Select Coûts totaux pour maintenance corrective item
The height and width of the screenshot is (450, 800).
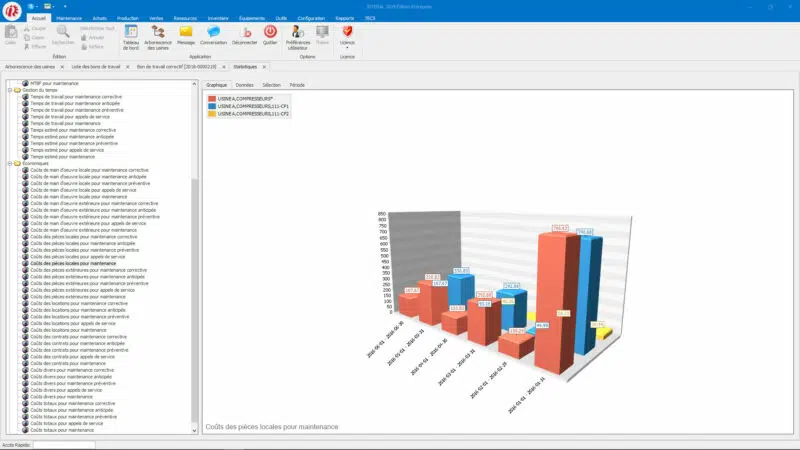pyautogui.click(x=73, y=403)
